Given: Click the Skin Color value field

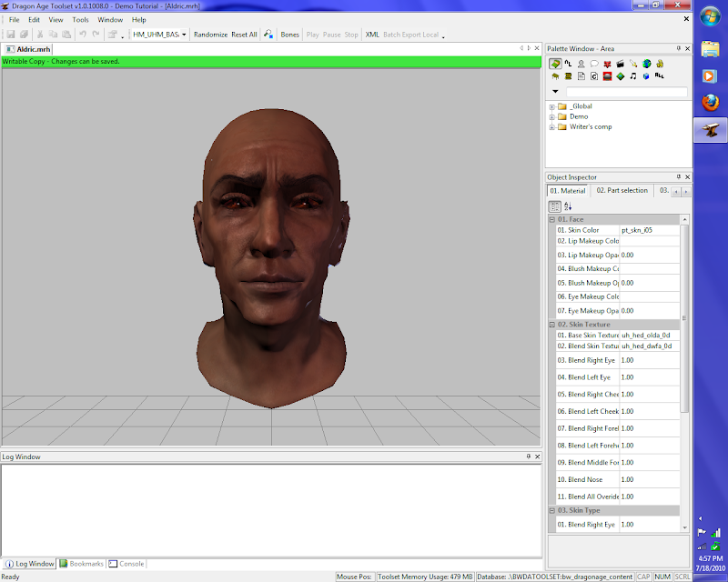Looking at the screenshot, I should point(649,231).
